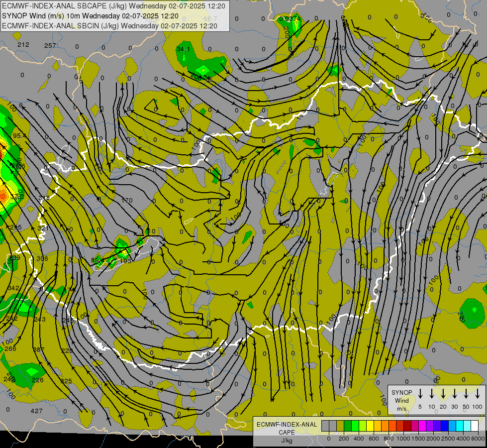Click the '1500' tick label on the CAPE scale

[x=418, y=439]
